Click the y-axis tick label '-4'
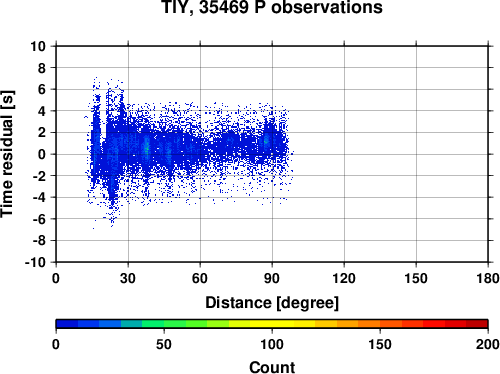Viewport: 500px width, 374px height. click(39, 198)
